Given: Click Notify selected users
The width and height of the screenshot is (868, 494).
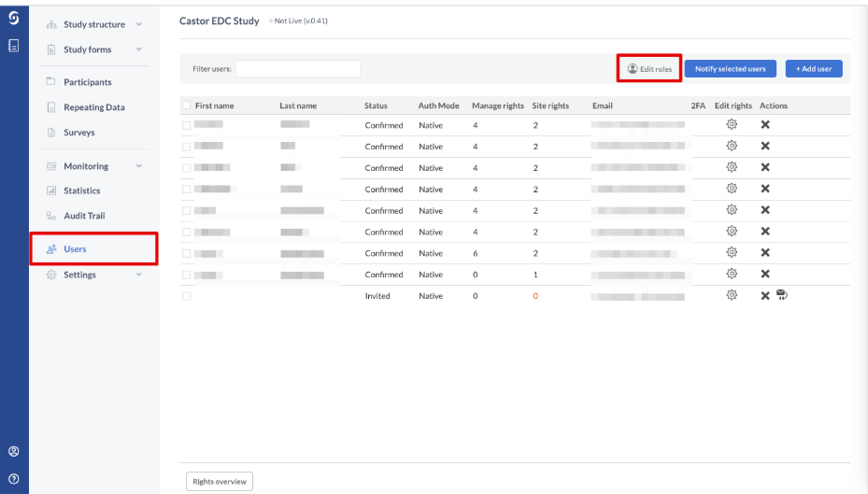Looking at the screenshot, I should pyautogui.click(x=730, y=68).
